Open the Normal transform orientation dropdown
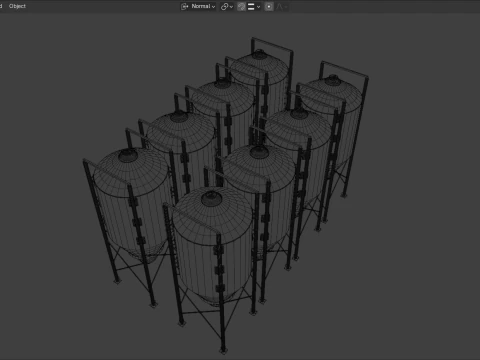 [x=198, y=6]
